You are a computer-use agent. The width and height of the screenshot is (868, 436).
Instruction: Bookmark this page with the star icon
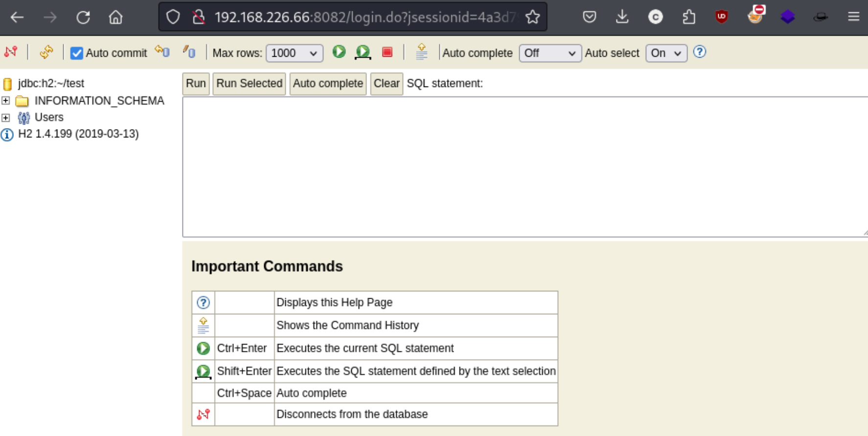[532, 18]
